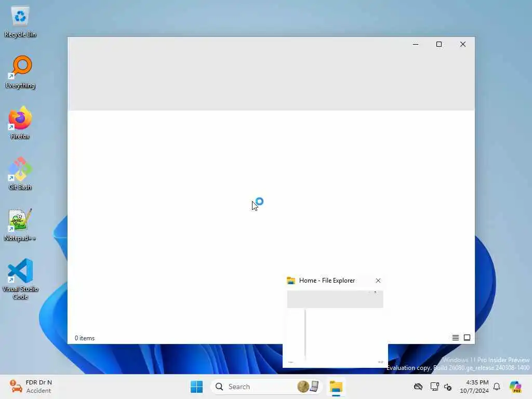The image size is (532, 399).
Task: Launch Visual Studio Code shortcut
Action: [x=20, y=279]
